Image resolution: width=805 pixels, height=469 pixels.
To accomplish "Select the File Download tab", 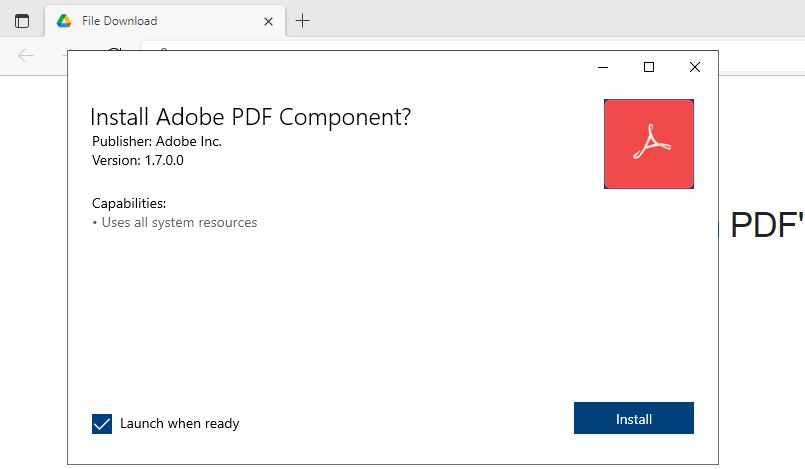I will point(165,21).
